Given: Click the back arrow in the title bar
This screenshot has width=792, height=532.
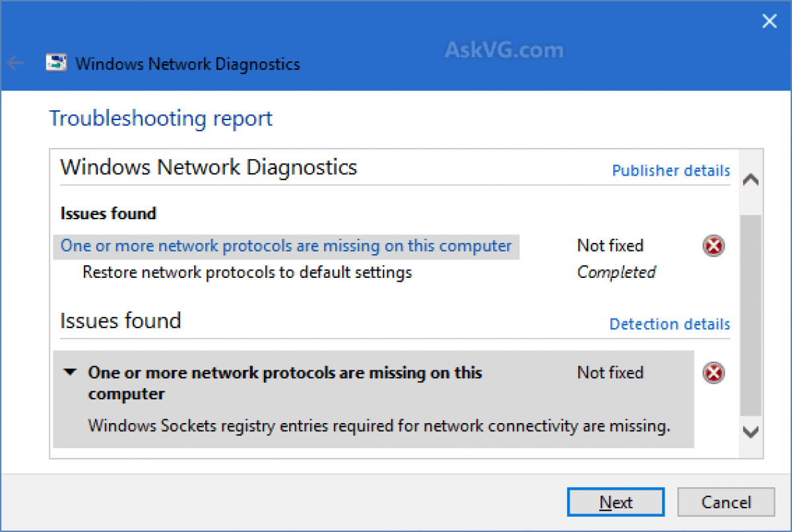Looking at the screenshot, I should point(15,63).
